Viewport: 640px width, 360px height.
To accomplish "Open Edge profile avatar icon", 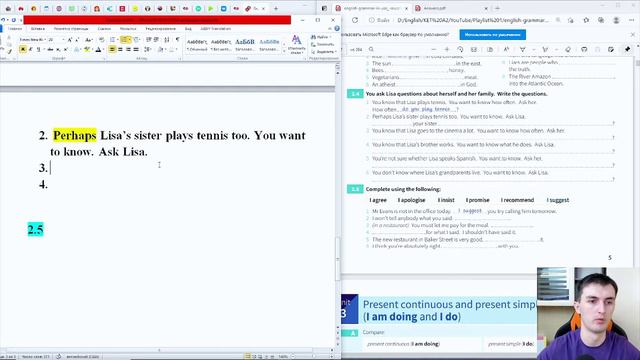I will [x=616, y=20].
